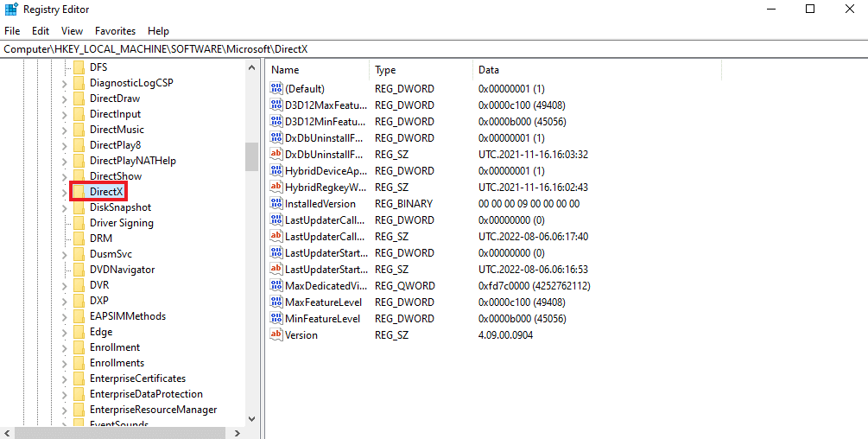This screenshot has height=439, width=868.
Task: Click the registry path address bar
Action: click(434, 48)
